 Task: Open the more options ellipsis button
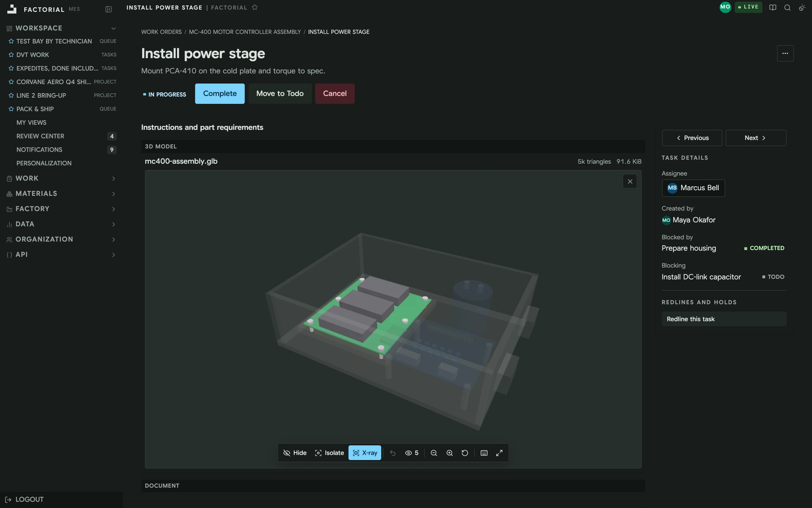click(785, 53)
